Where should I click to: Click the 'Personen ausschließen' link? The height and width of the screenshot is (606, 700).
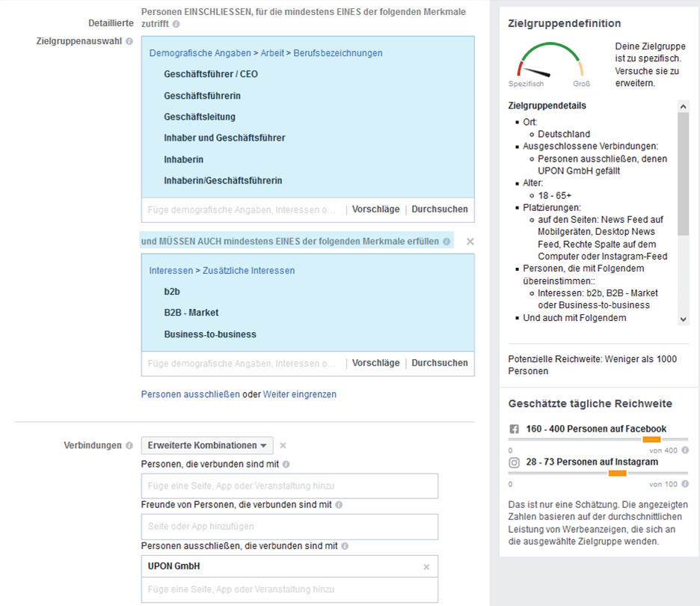pos(191,394)
